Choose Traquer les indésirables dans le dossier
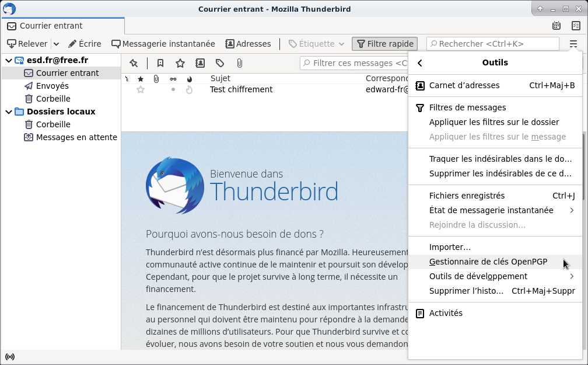 point(495,159)
